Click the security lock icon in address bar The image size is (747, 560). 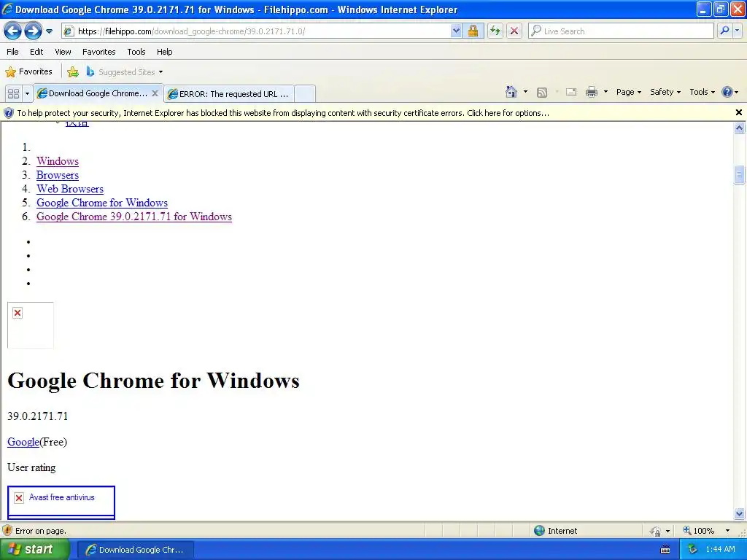[473, 31]
